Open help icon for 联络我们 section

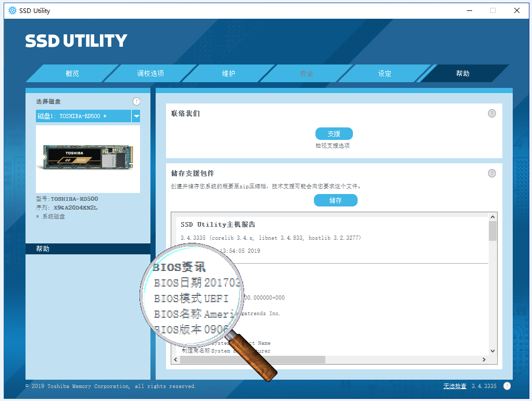coord(491,113)
